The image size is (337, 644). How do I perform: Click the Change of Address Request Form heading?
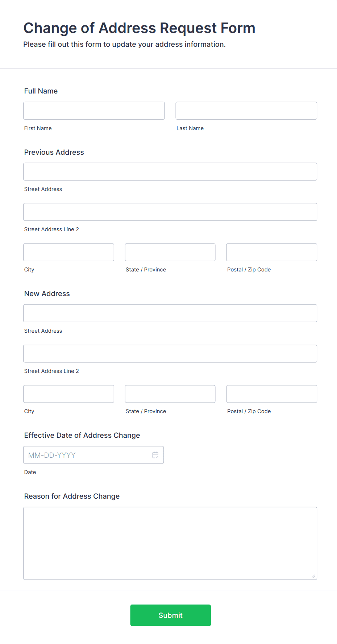coord(139,28)
